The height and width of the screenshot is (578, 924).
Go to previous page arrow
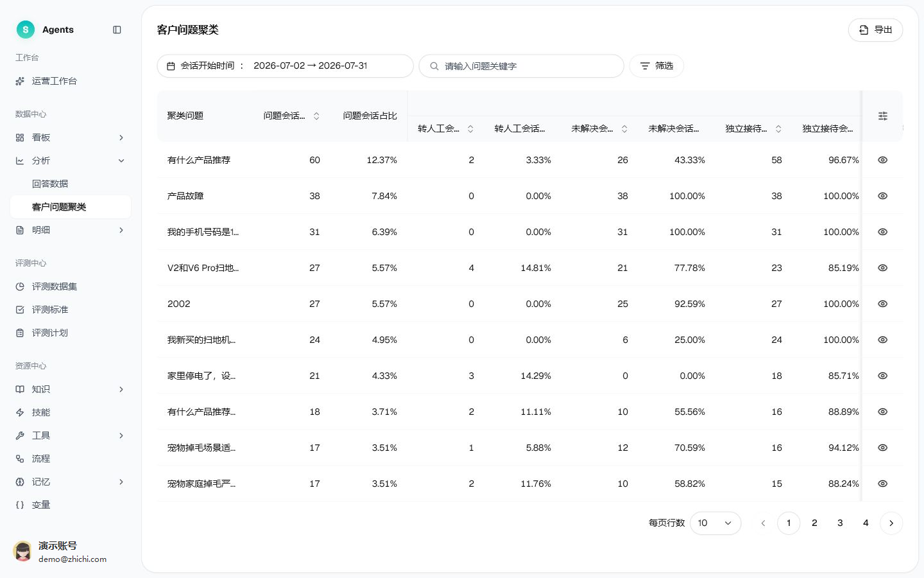(x=763, y=523)
